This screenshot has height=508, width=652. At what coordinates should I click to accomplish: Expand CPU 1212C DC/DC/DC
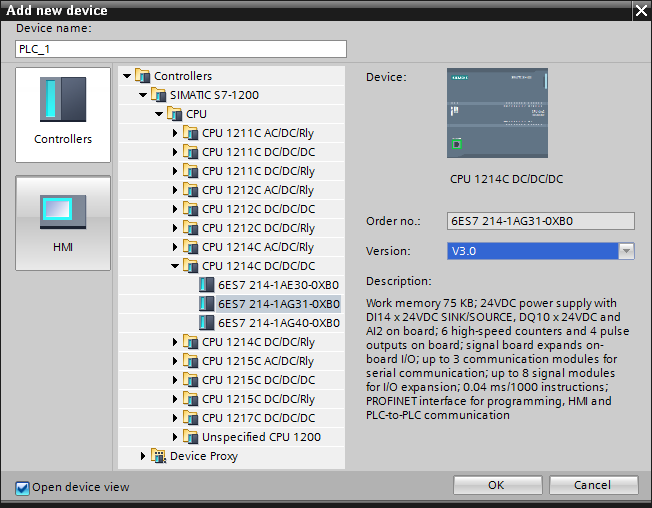pos(175,209)
